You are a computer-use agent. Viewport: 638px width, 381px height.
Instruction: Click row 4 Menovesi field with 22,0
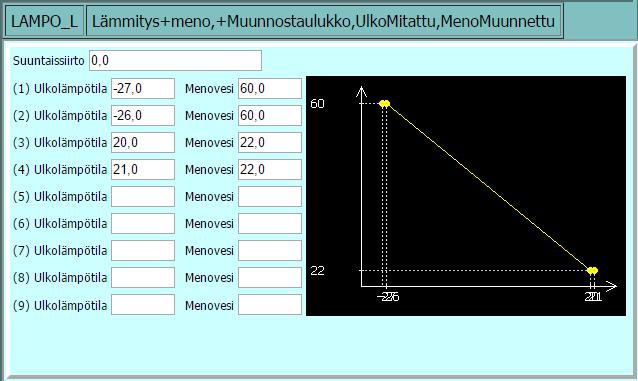click(x=270, y=169)
